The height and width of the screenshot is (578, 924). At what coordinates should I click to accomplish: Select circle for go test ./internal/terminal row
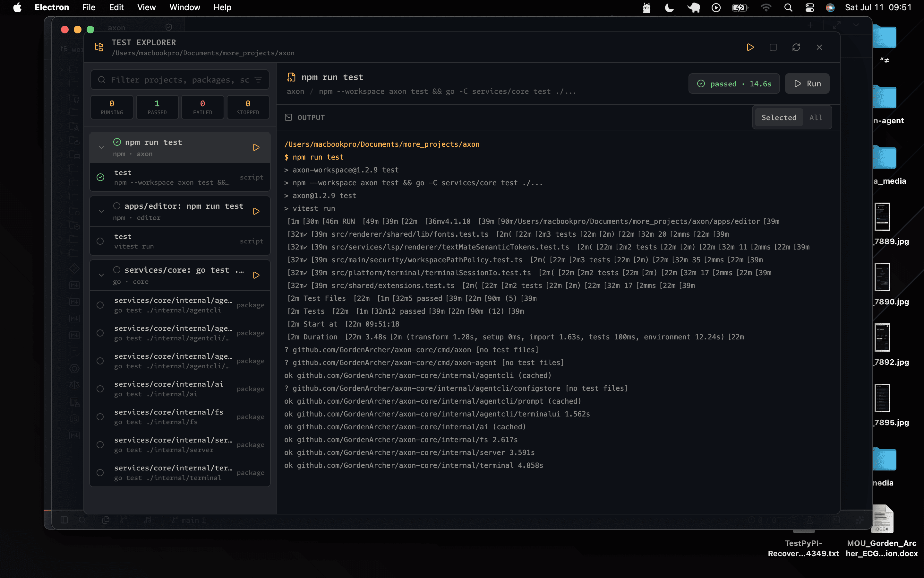click(100, 472)
